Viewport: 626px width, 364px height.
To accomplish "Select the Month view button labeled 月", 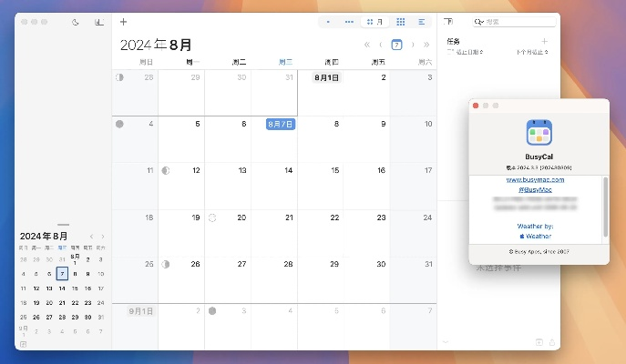I will [x=375, y=22].
